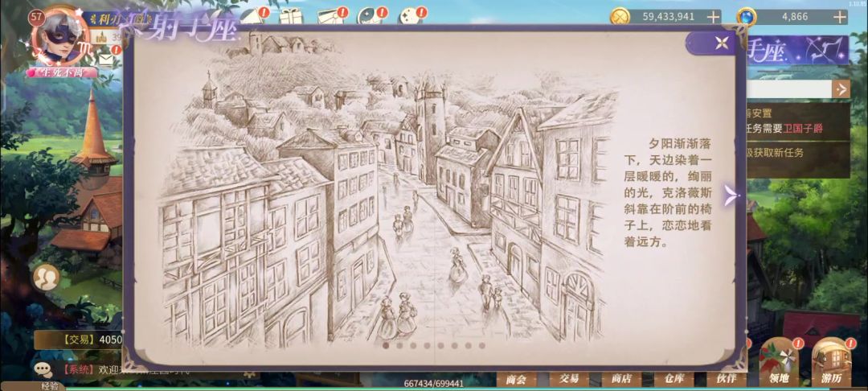Open the 伙伴 partners menu

point(725,380)
